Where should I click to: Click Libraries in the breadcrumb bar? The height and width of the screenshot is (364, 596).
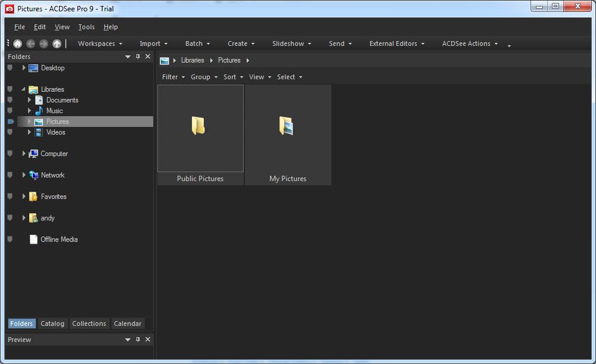192,60
